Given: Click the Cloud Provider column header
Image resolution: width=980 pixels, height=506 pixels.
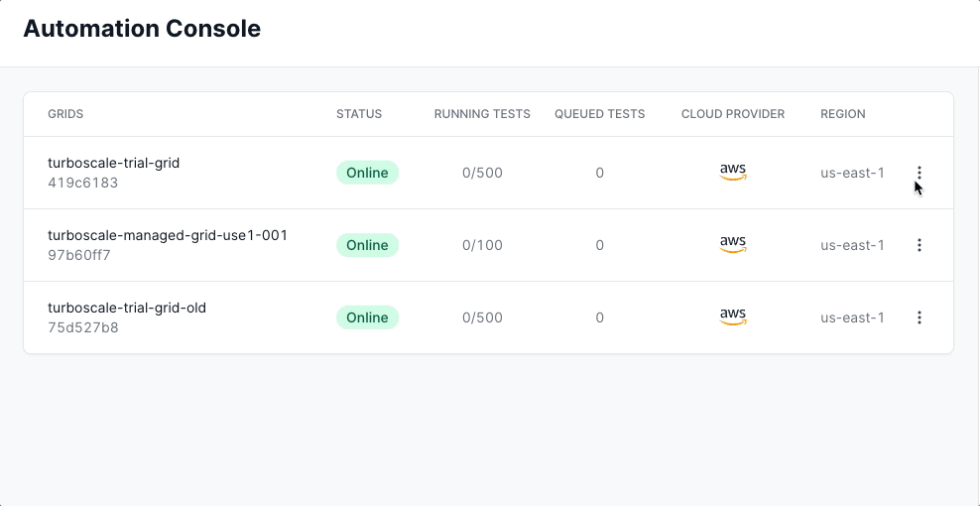Looking at the screenshot, I should click(x=733, y=114).
